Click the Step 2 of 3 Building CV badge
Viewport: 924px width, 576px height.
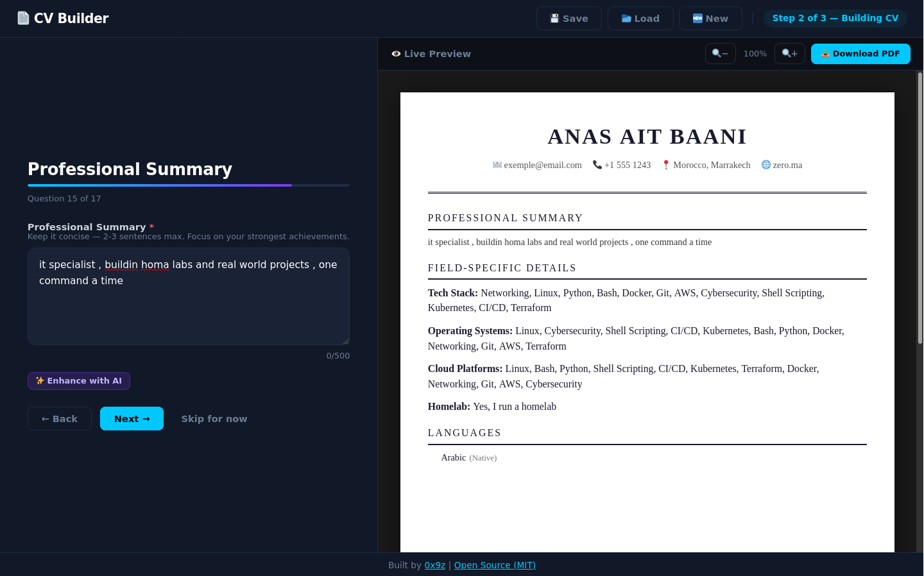point(835,18)
